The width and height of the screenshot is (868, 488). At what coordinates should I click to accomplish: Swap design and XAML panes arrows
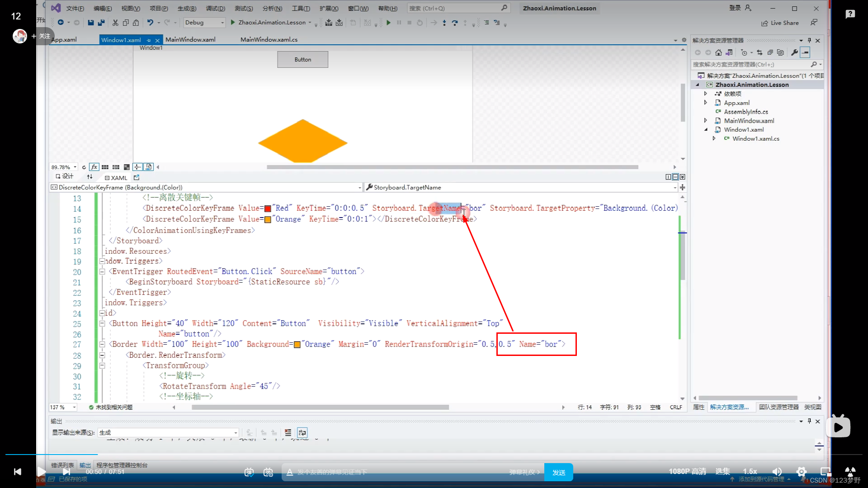click(x=90, y=177)
